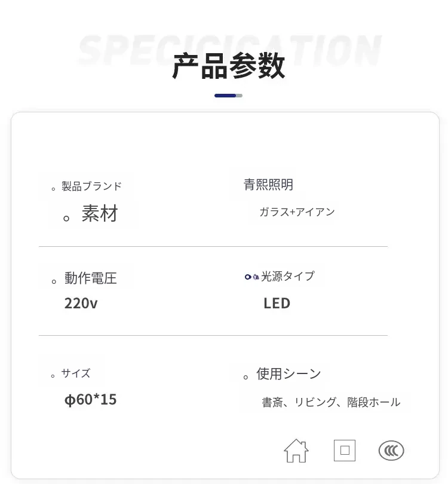Select the 製品ブランド label
This screenshot has width=448, height=484.
(x=91, y=186)
